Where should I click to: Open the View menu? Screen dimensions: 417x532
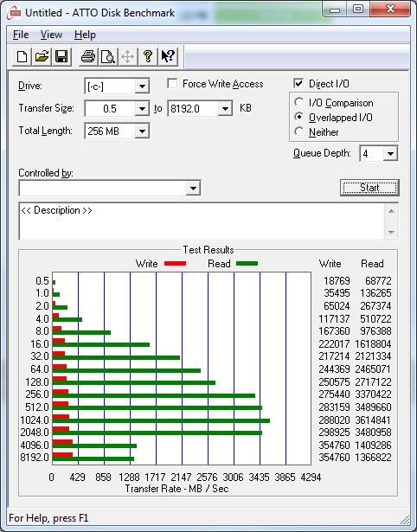click(51, 35)
